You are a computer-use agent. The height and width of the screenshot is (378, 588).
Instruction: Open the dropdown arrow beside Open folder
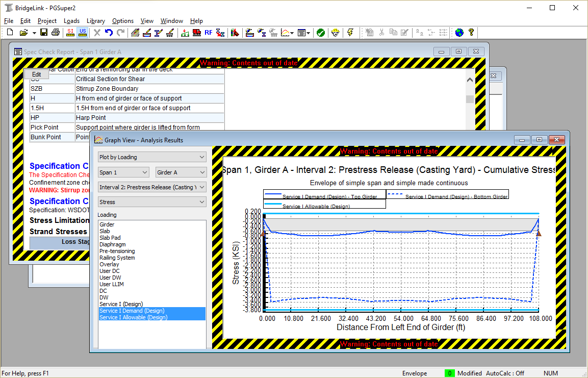point(34,33)
